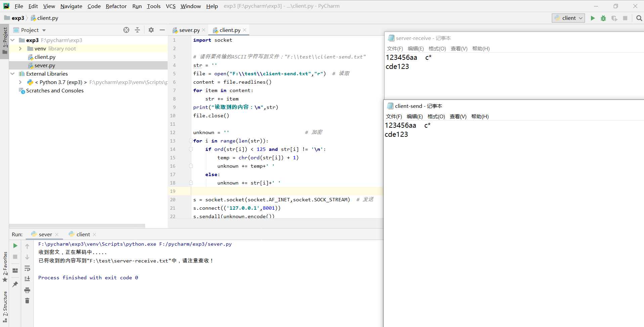This screenshot has height=327, width=644.
Task: Click the fold end marker at line 18
Action: 191,183
